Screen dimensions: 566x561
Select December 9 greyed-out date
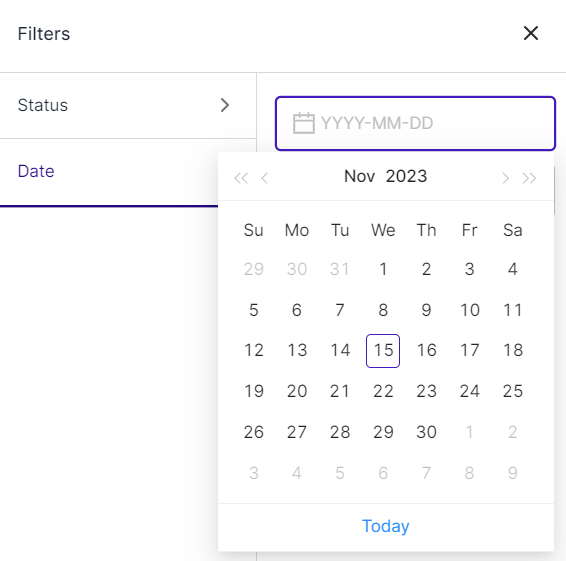click(x=513, y=473)
